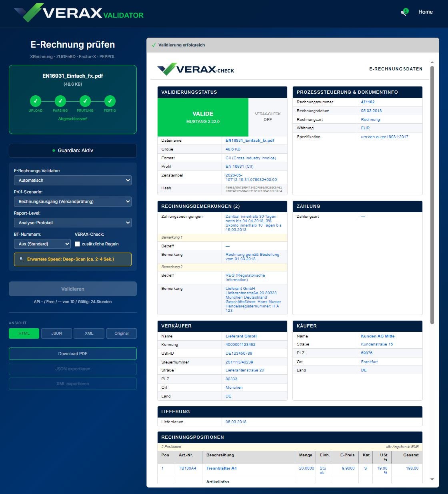Open the key icon with green info badge
This screenshot has height=494, width=448.
[404, 12]
